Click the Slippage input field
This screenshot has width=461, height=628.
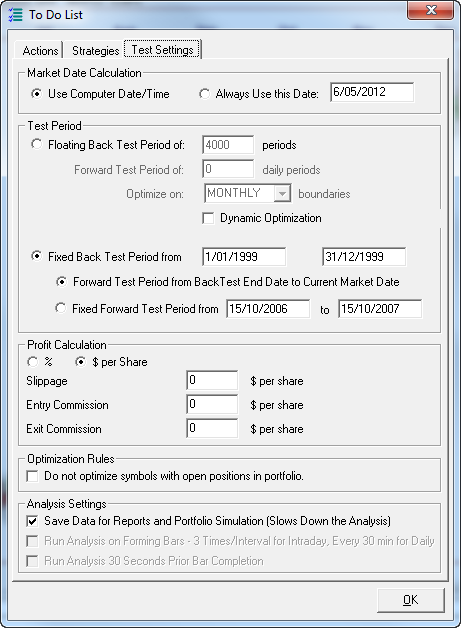[212, 380]
